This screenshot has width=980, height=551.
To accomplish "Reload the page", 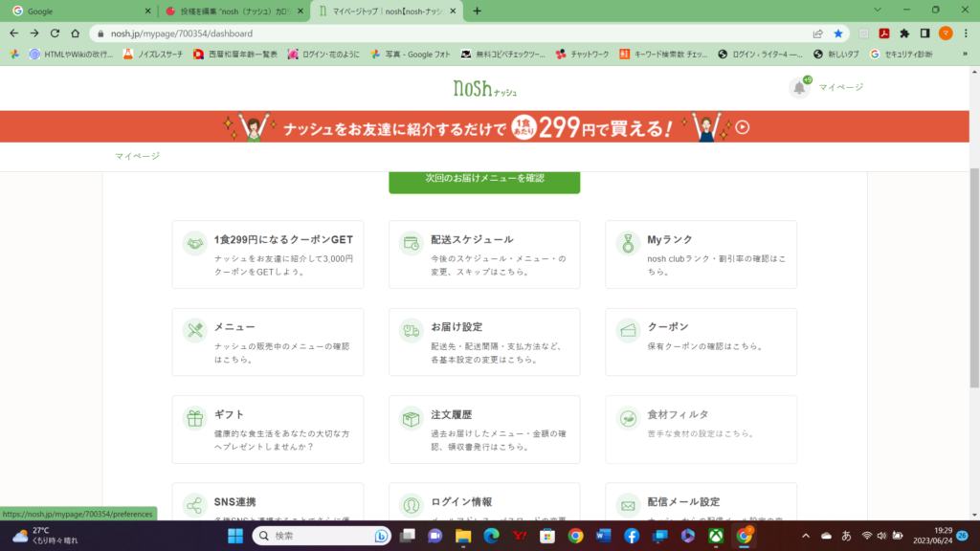I will pyautogui.click(x=55, y=33).
